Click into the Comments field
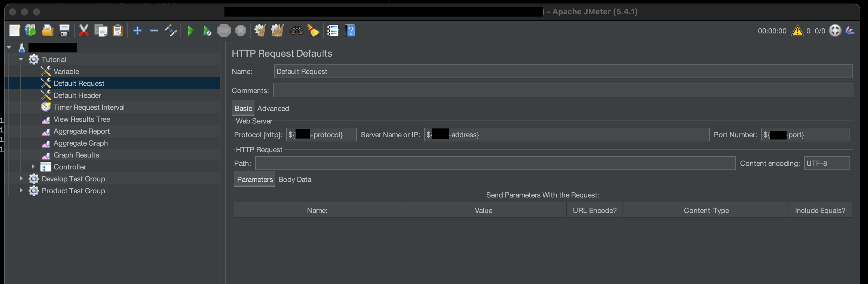868x284 pixels. (563, 90)
